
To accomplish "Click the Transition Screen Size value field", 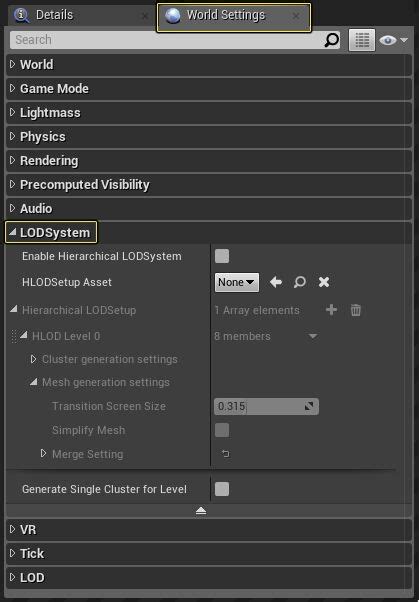I will [x=266, y=406].
